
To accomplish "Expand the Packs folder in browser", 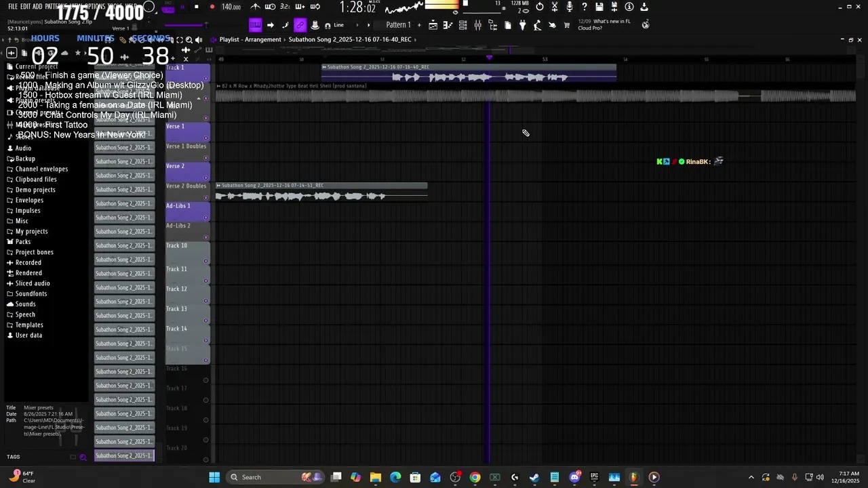I will [x=23, y=241].
